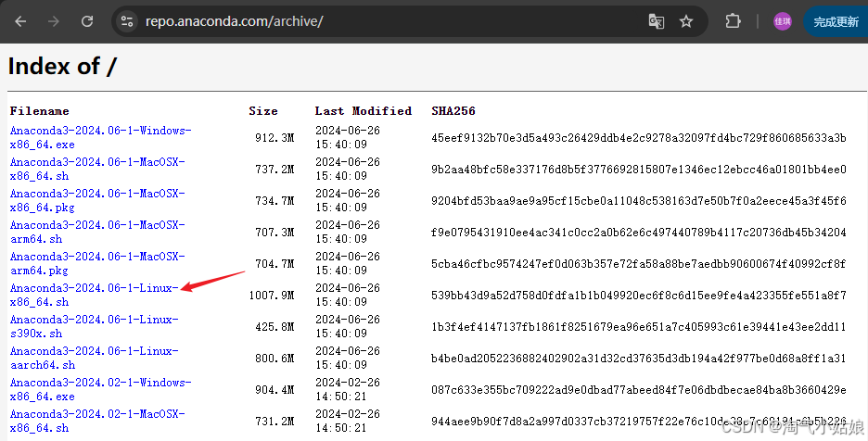This screenshot has width=868, height=441.
Task: Download Anaconda3-2024.06-1-Linux-s390x.sh
Action: pyautogui.click(x=94, y=326)
